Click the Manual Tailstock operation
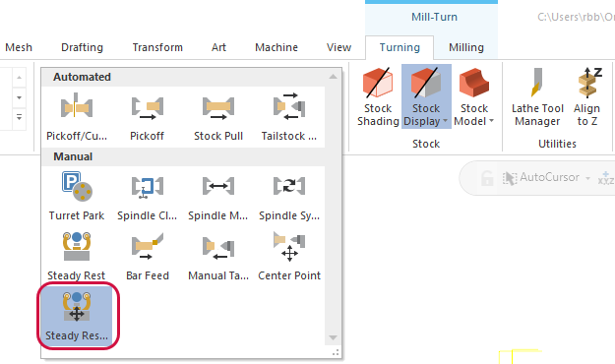Image resolution: width=615 pixels, height=364 pixels. click(x=218, y=256)
